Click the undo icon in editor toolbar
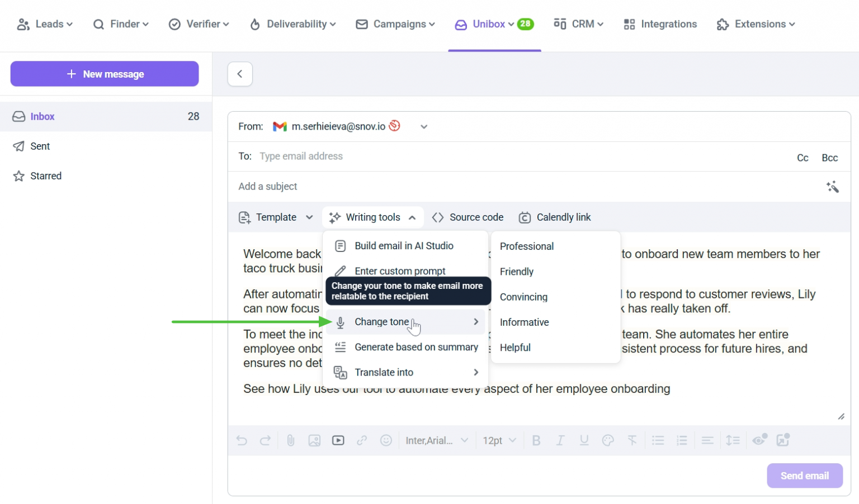859x504 pixels. pos(242,440)
